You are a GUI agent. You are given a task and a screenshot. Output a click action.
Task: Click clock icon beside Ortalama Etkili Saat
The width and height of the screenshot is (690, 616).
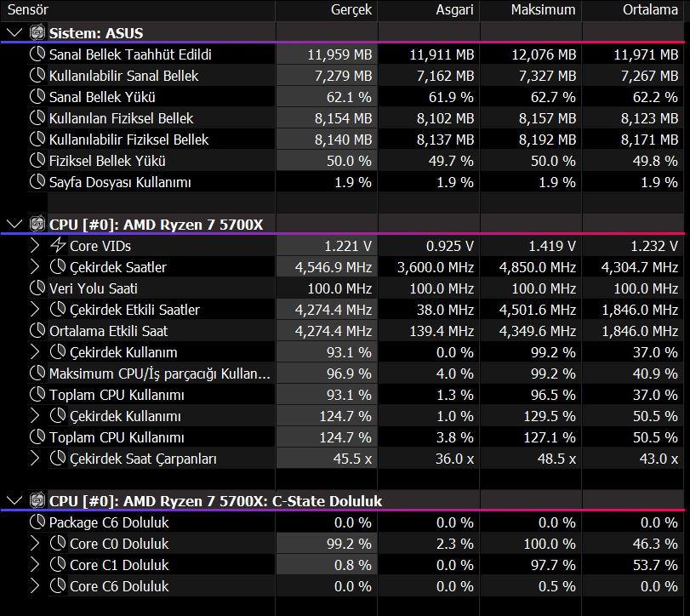point(37,330)
